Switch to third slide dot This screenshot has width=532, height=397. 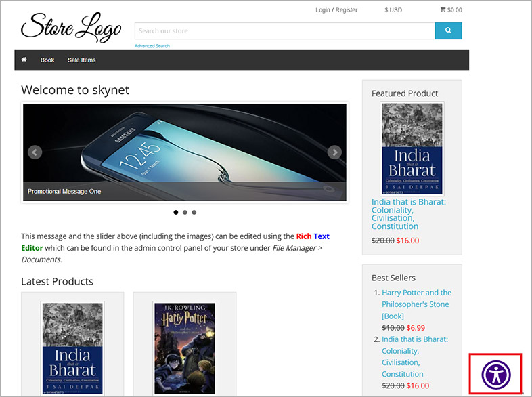(194, 212)
